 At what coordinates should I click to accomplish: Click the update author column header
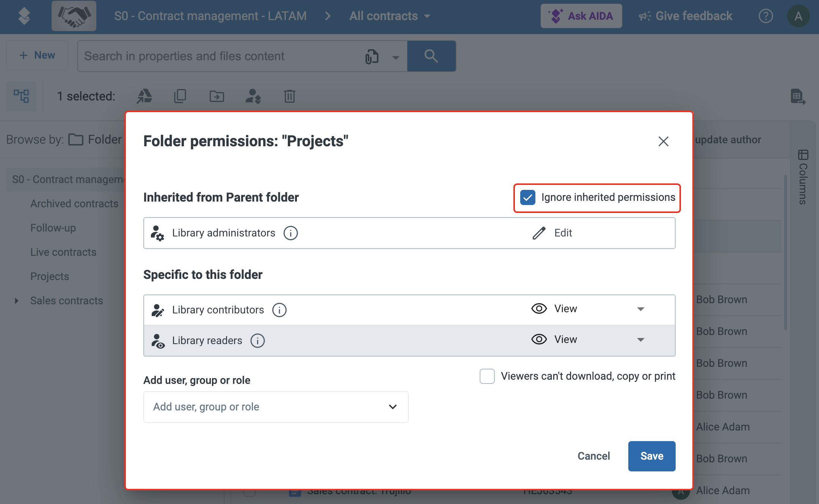[728, 139]
